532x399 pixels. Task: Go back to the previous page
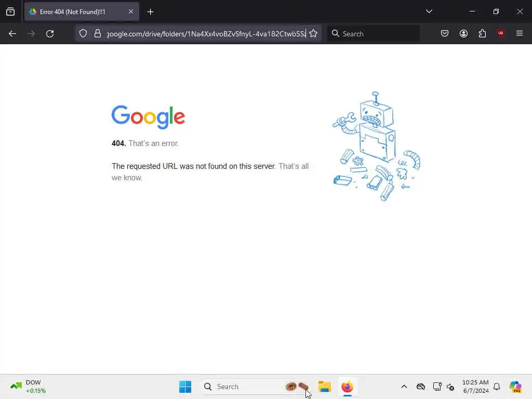pyautogui.click(x=12, y=34)
